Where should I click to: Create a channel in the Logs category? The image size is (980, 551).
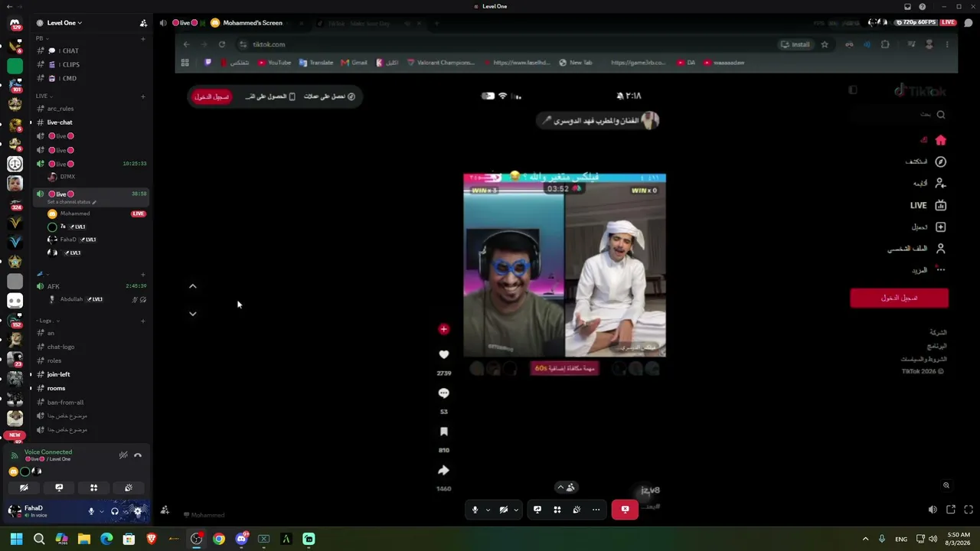[x=143, y=321]
